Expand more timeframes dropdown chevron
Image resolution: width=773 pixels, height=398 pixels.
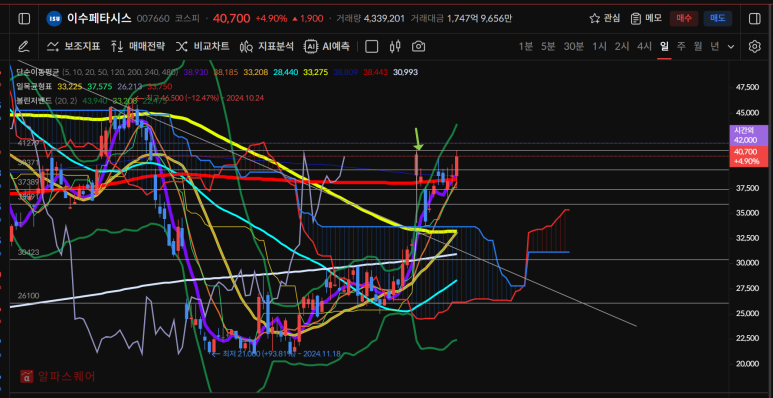click(731, 46)
